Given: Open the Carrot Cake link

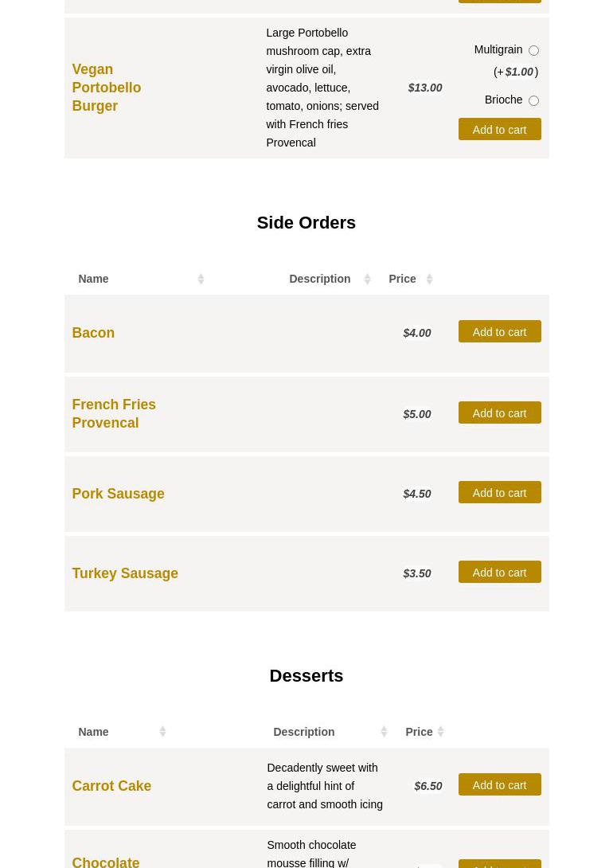Looking at the screenshot, I should click(111, 786).
